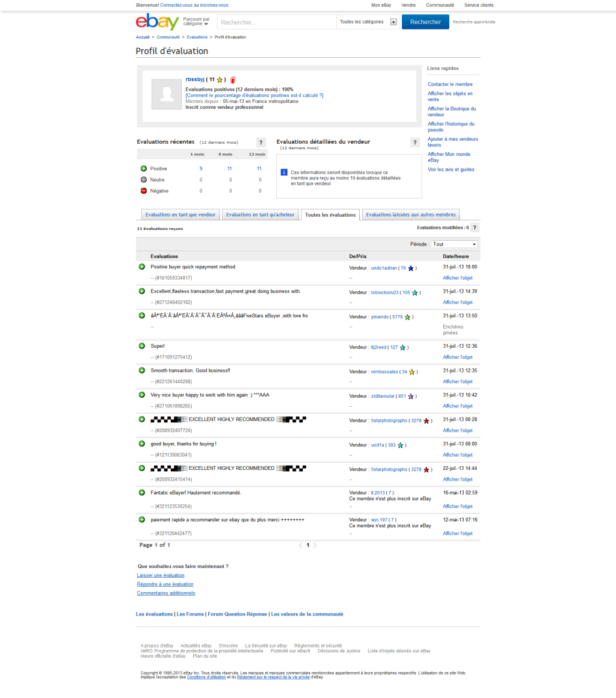The width and height of the screenshot is (616, 698).
Task: Click the green plus icon on 'Fantatic eBayer' feedback
Action: click(x=142, y=493)
